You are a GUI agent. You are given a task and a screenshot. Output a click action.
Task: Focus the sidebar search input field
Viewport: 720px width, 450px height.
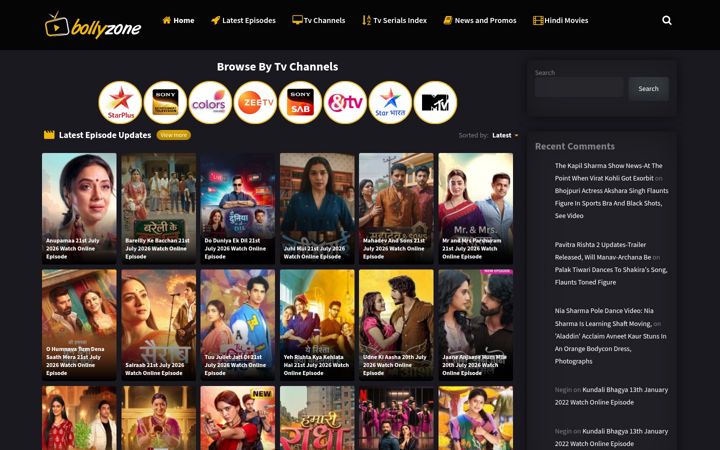coord(579,88)
